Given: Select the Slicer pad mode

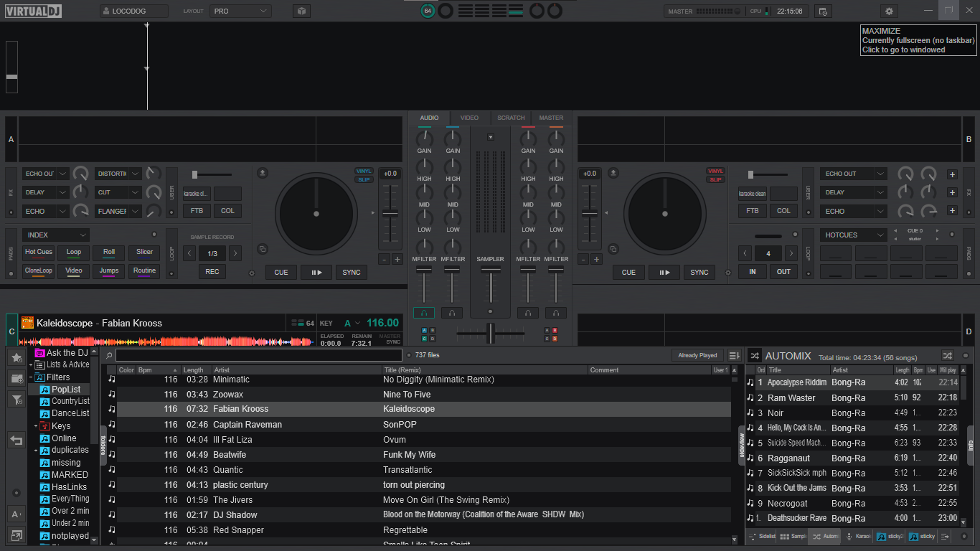Looking at the screenshot, I should (144, 252).
